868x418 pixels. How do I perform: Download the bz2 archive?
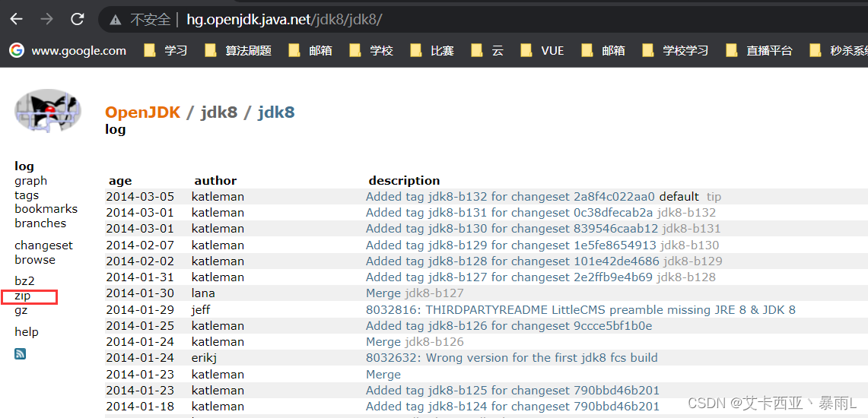pos(24,281)
